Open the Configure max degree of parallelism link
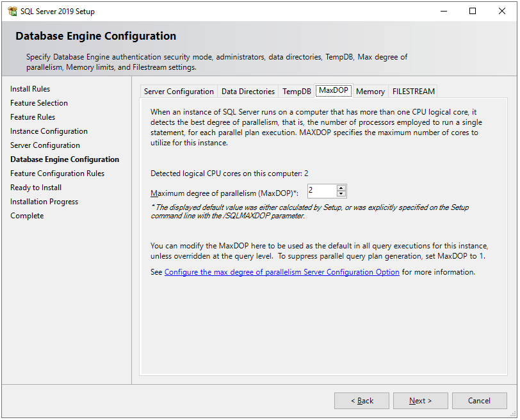 click(282, 272)
